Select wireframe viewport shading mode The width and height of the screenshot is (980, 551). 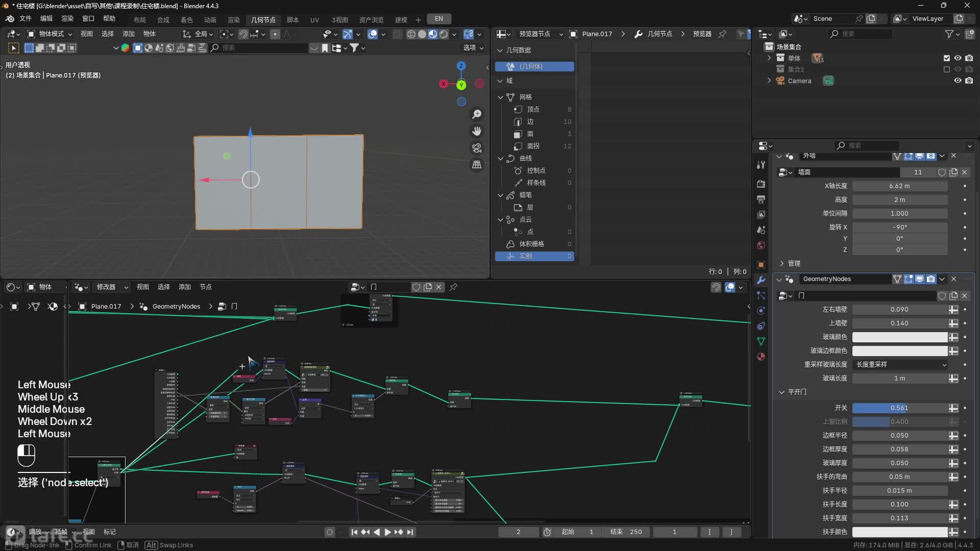[x=411, y=34]
